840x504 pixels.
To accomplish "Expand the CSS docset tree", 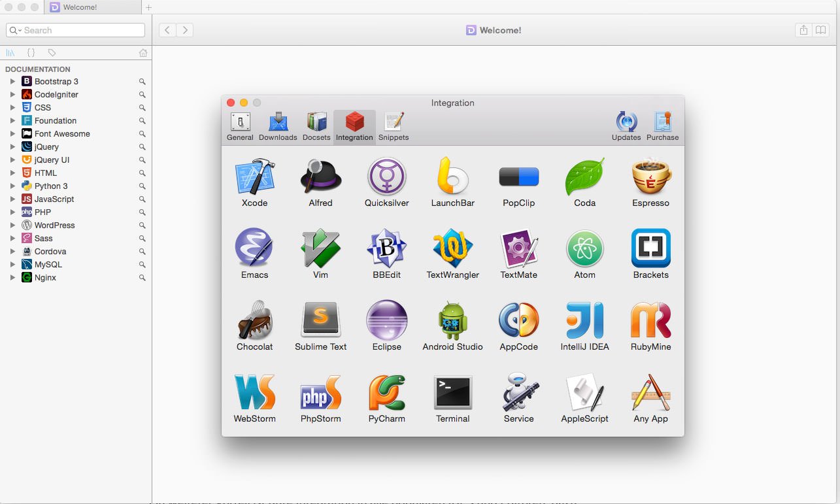I will click(12, 108).
